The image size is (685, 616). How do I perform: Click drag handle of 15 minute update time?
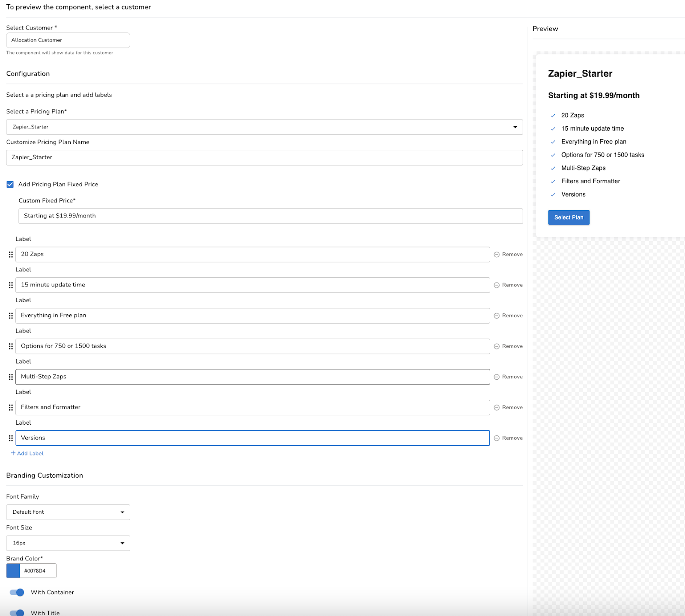tap(11, 285)
